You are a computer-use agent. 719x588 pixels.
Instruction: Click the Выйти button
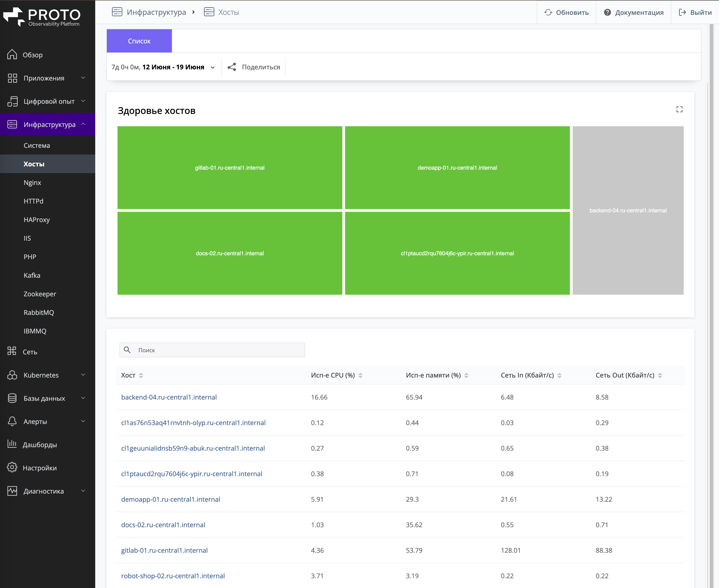[695, 12]
